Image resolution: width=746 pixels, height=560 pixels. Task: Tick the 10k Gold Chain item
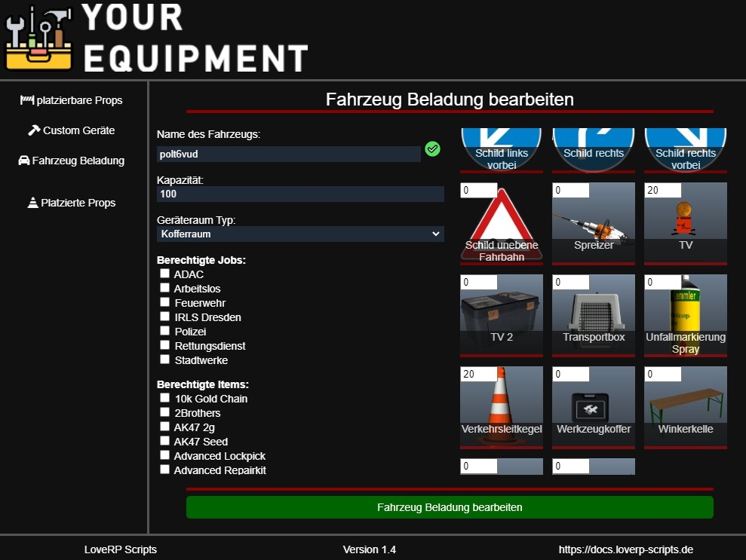tap(164, 397)
